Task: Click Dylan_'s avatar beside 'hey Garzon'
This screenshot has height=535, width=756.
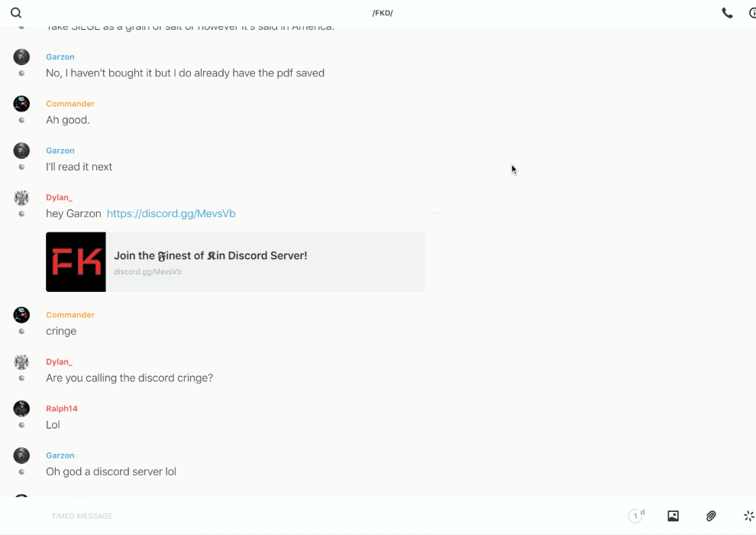Action: click(x=21, y=198)
